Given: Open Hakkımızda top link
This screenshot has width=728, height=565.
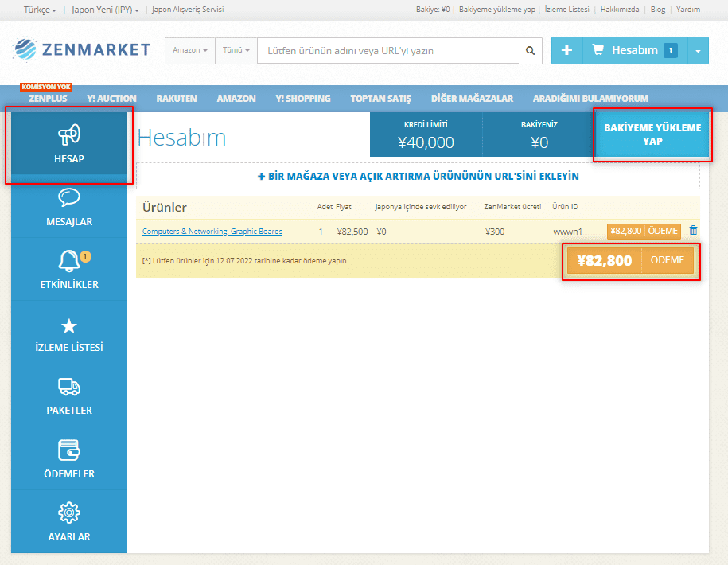Looking at the screenshot, I should (x=619, y=10).
